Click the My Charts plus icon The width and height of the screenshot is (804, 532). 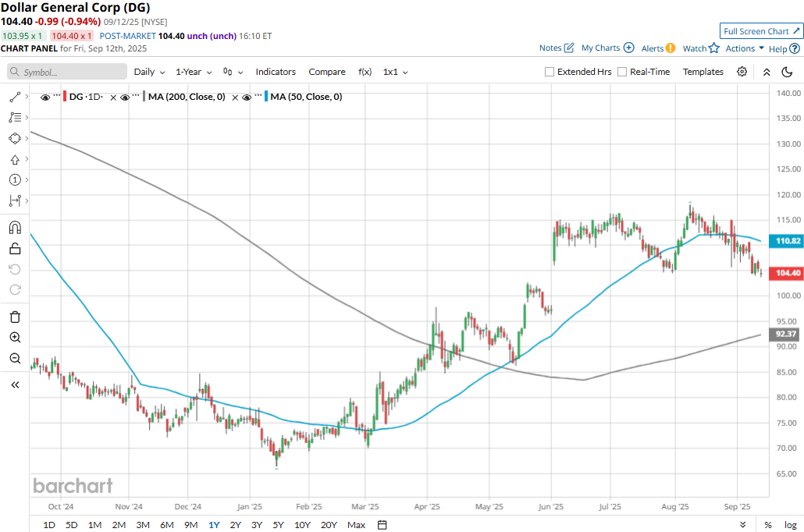point(628,48)
